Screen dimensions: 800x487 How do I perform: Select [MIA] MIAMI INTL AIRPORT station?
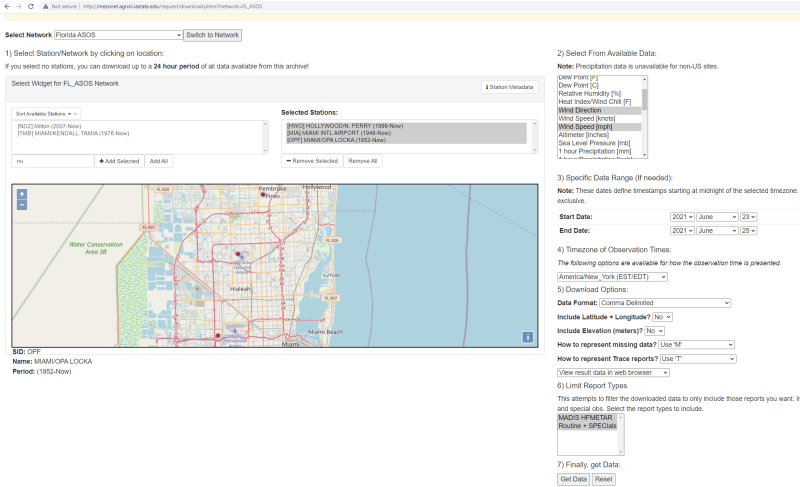(x=406, y=133)
